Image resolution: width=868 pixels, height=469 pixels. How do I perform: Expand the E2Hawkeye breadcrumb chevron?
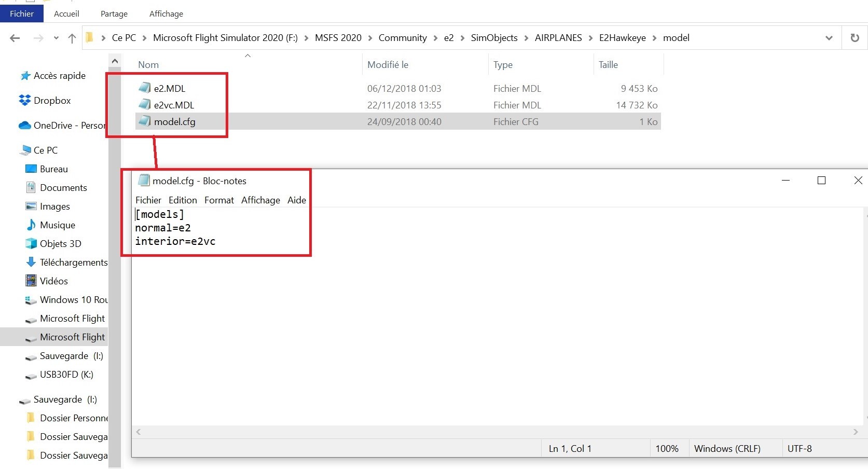654,38
